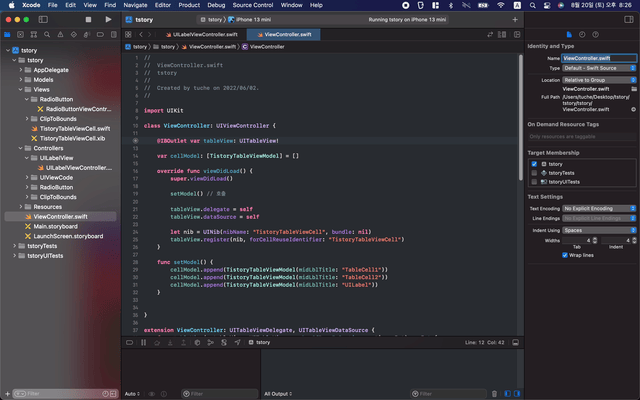Viewport: 640px width, 400px height.
Task: Click the code review arrows icon
Action: (x=490, y=35)
